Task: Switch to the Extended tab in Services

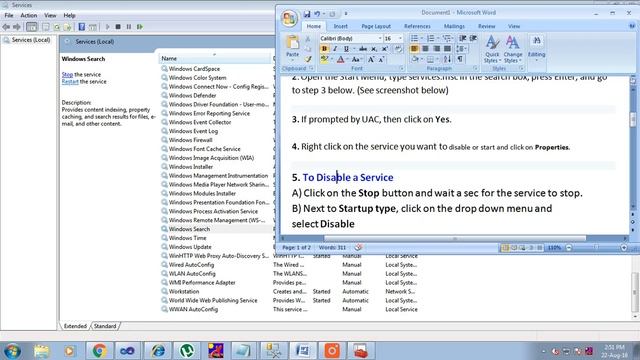Action: pos(75,326)
